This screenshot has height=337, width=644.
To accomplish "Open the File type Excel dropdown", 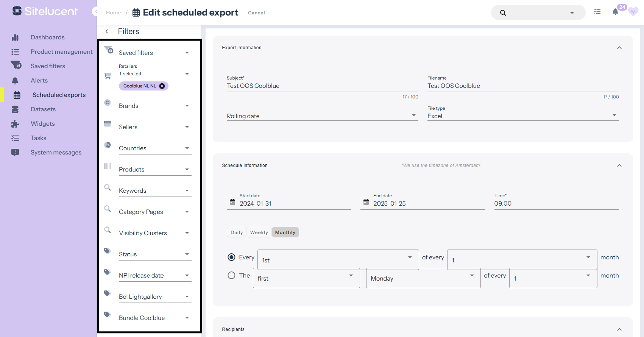I will pyautogui.click(x=522, y=116).
